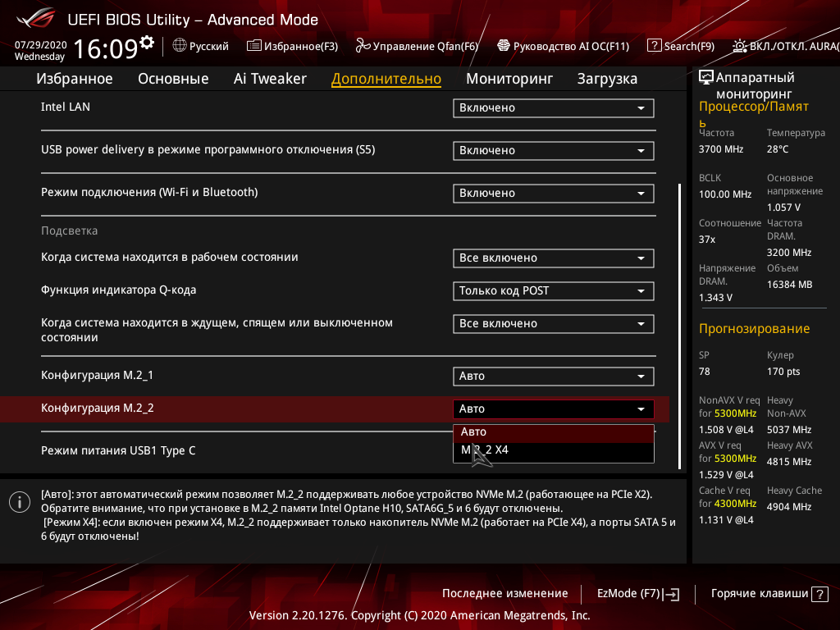Click Version 2.20.1276 copyright text

coord(419,615)
